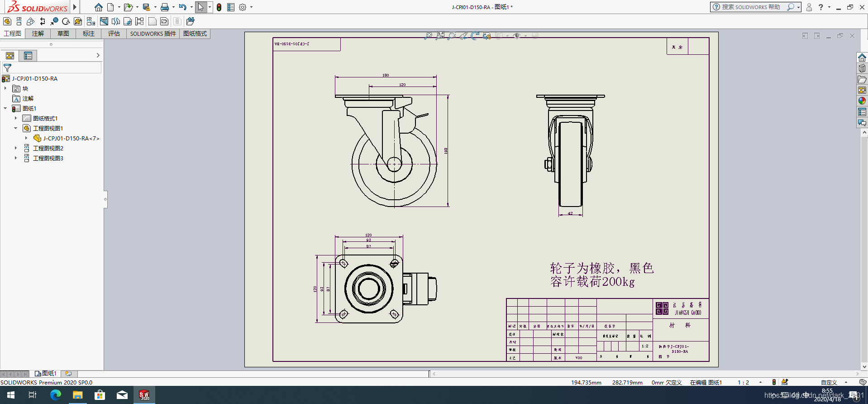Image resolution: width=868 pixels, height=404 pixels.
Task: Expand the SOLIDWORKS menu flyout arrow
Action: coord(75,7)
